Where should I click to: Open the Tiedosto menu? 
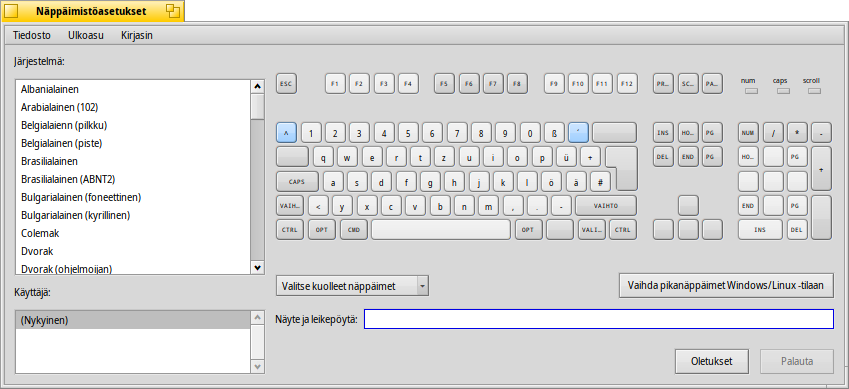pyautogui.click(x=32, y=35)
